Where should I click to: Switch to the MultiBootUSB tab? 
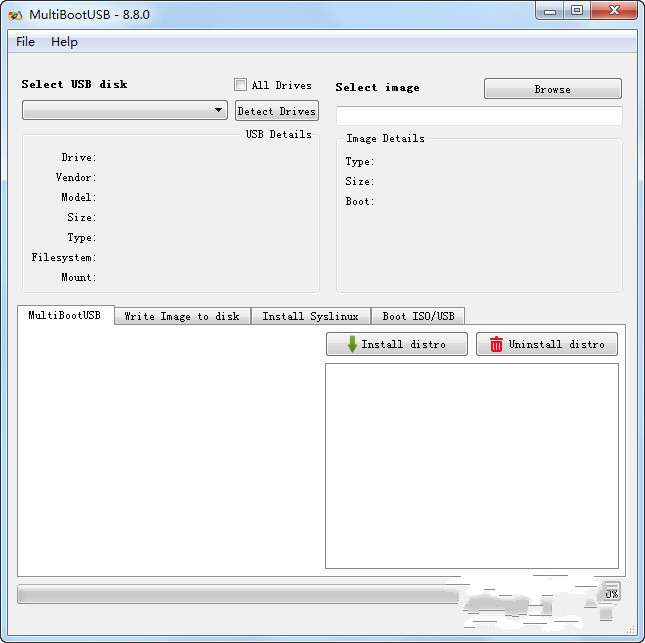point(65,316)
